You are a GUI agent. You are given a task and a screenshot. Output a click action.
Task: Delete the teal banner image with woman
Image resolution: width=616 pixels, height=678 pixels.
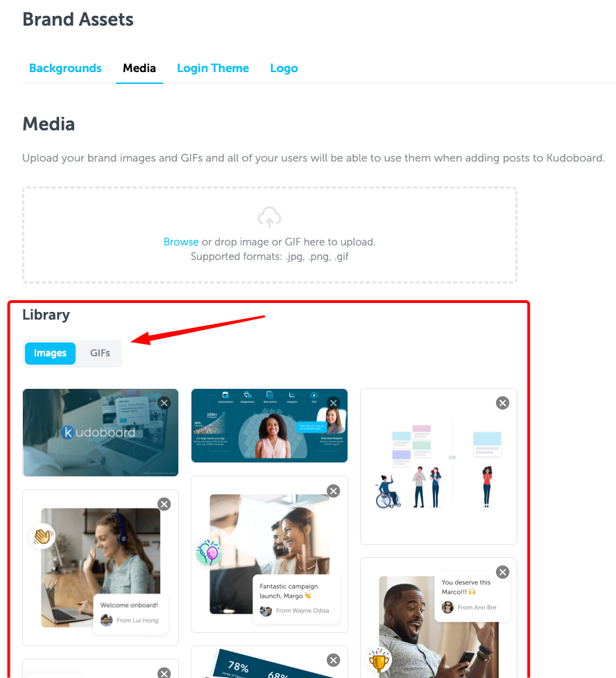[x=333, y=403]
